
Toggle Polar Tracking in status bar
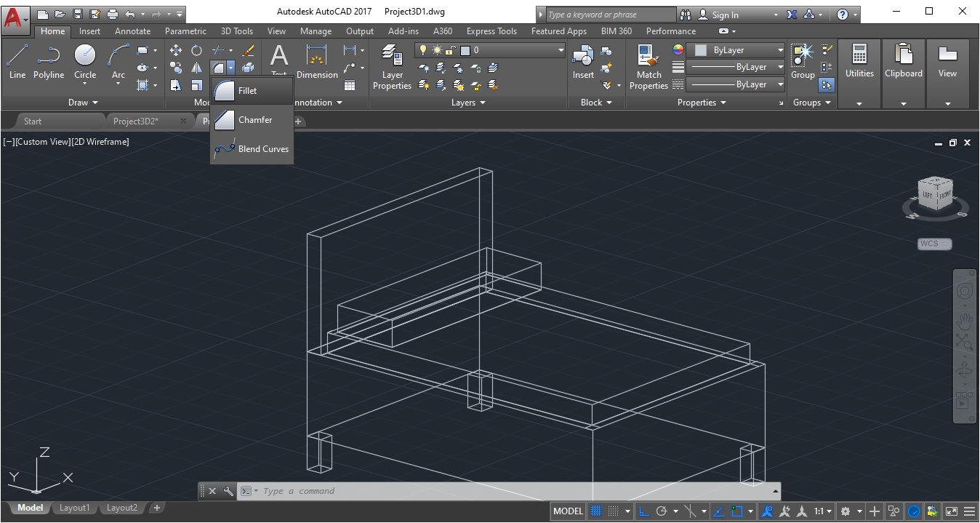pyautogui.click(x=662, y=511)
